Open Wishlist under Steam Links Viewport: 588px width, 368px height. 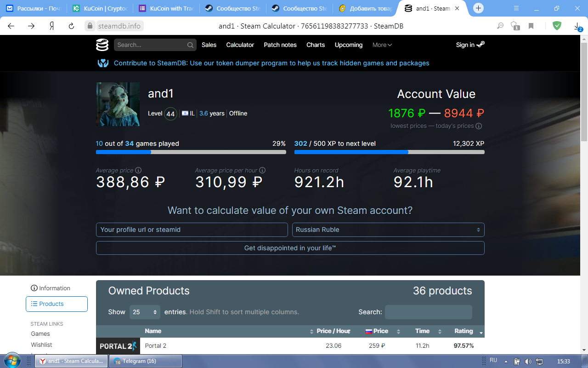tap(41, 345)
